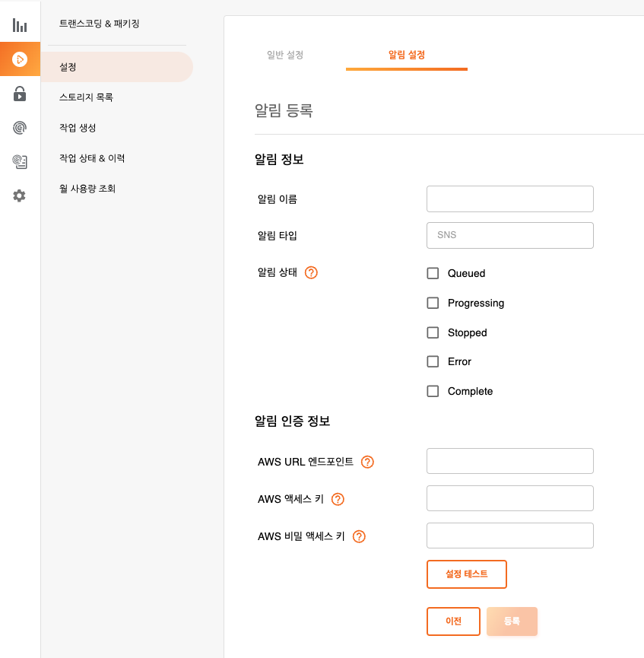The width and height of the screenshot is (644, 658).
Task: Click help icon next to AWS 액세스 키
Action: [338, 499]
